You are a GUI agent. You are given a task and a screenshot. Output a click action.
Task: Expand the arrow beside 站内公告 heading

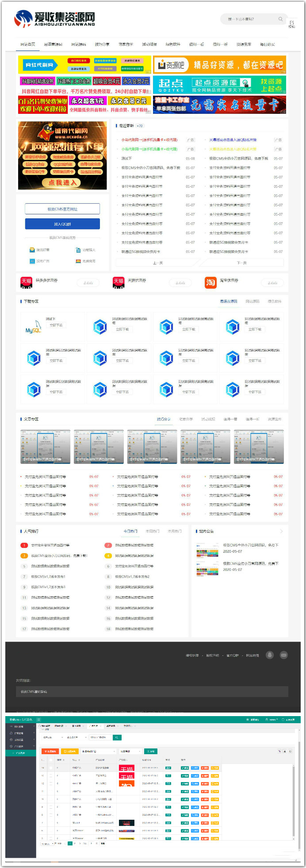(x=281, y=531)
